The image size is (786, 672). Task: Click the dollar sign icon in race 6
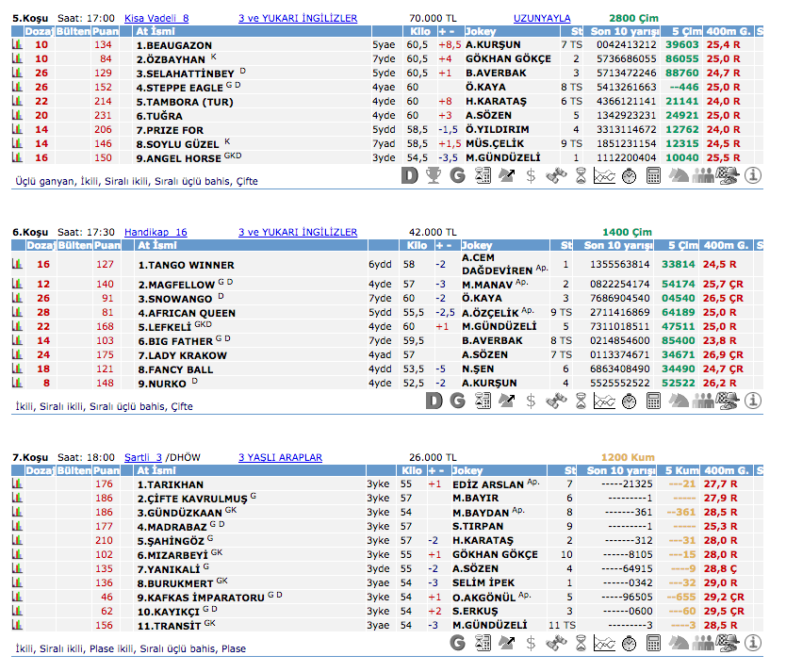pyautogui.click(x=532, y=401)
